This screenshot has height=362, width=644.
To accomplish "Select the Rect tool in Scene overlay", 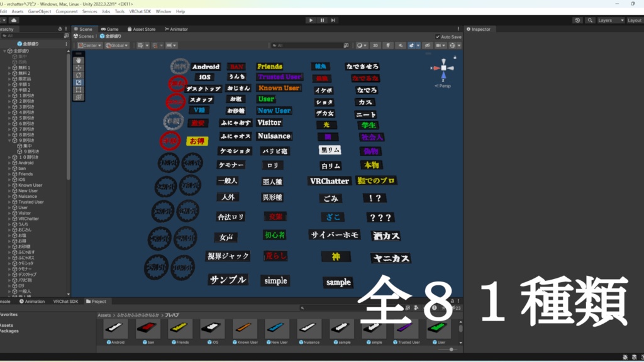I will tap(79, 90).
